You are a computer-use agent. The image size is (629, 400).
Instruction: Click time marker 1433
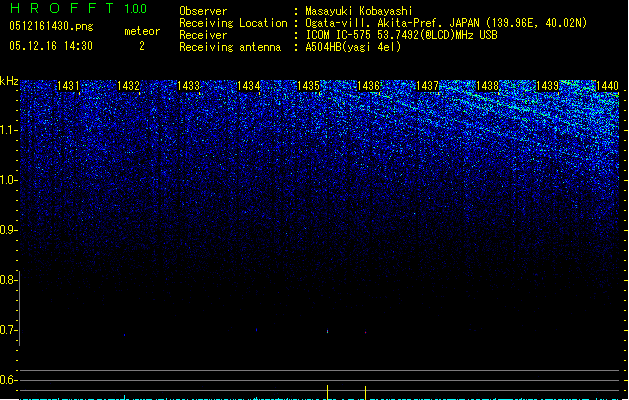click(189, 85)
